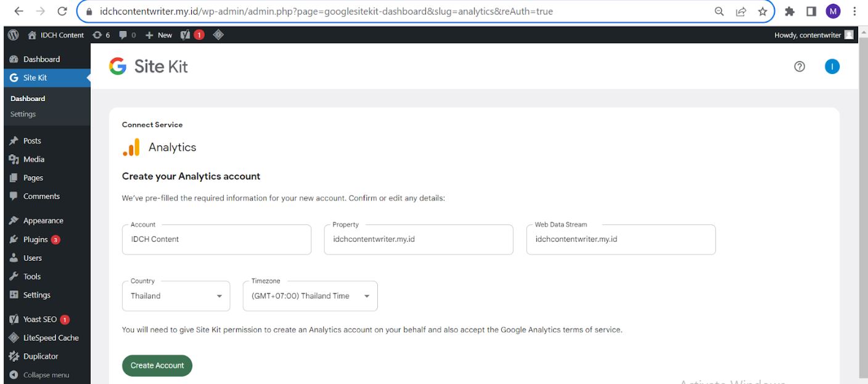Click inside the Account field showing IDCH Content
Viewport: 868px width, 384px height.
tap(216, 240)
